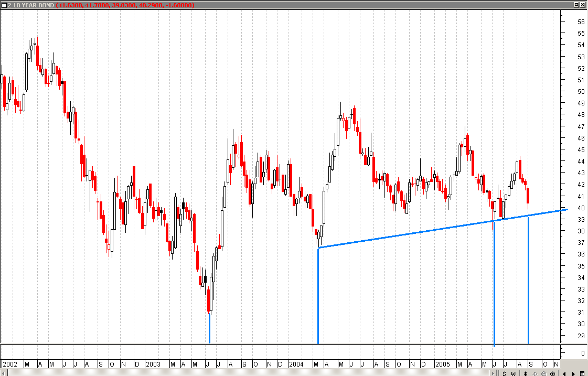Restore the chart window with title bar button

coord(576,5)
